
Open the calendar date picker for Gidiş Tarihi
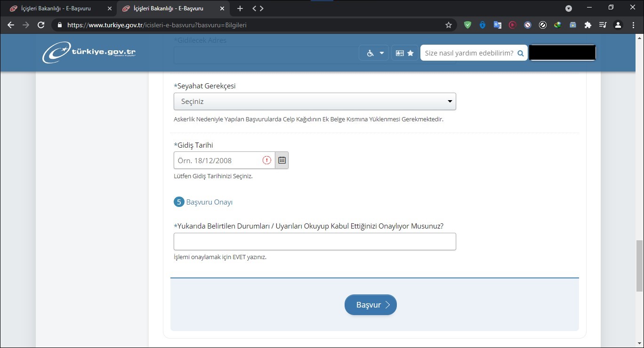282,160
